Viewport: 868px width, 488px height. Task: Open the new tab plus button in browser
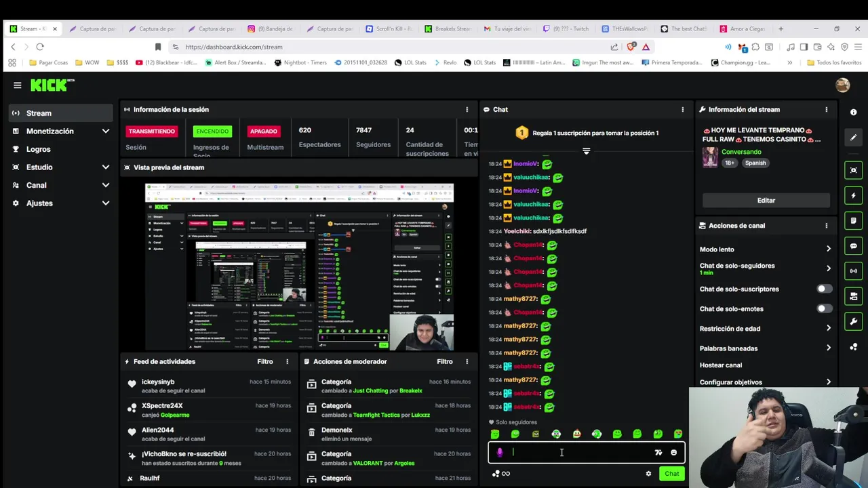tap(781, 28)
